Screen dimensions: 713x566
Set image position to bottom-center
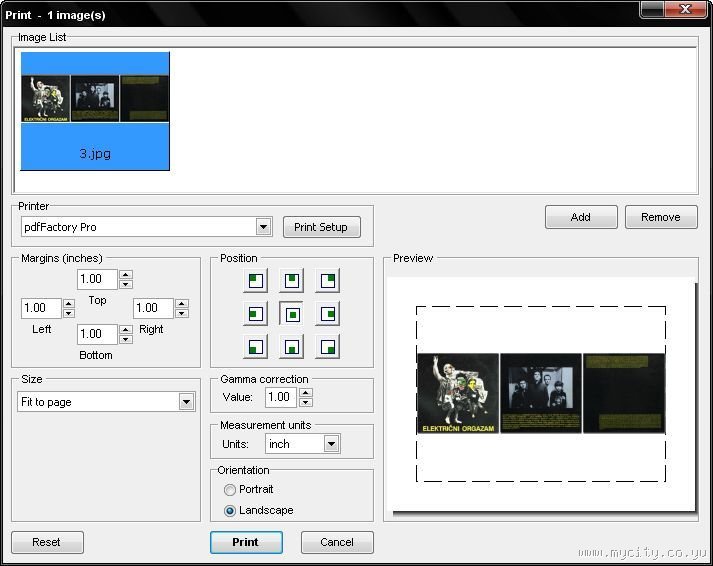point(291,347)
